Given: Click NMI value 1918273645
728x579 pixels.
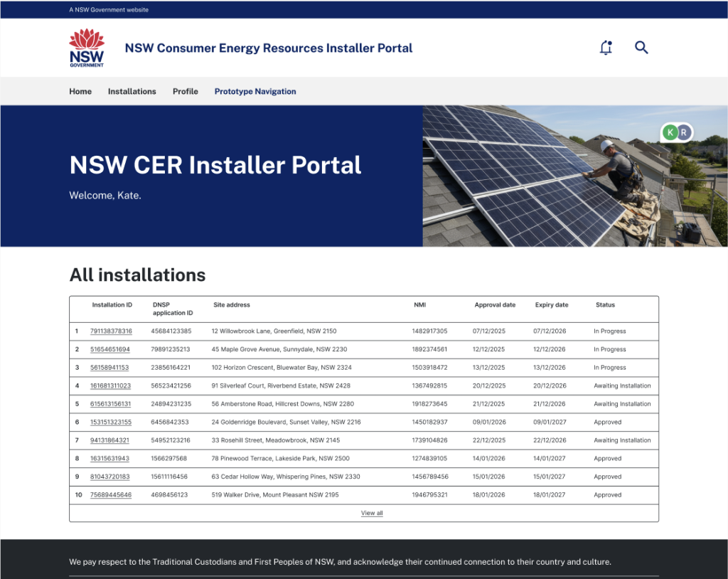Looking at the screenshot, I should 429,404.
